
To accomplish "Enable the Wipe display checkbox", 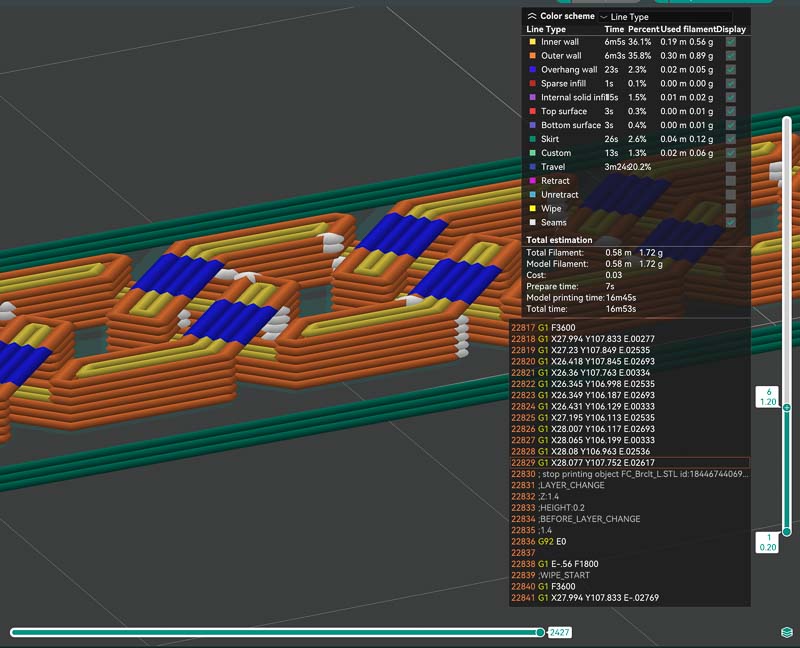I will (x=731, y=208).
